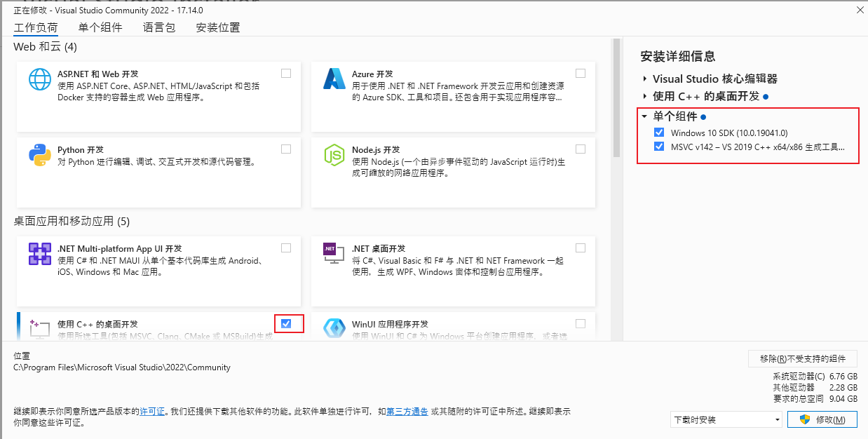Screen dimensions: 868x439
Task: Click the 修改(M) button
Action: coord(822,419)
